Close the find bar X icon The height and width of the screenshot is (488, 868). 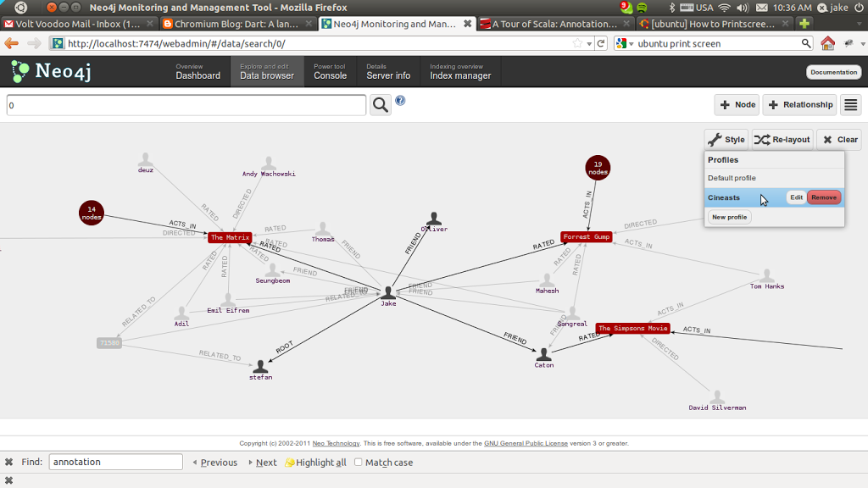[x=8, y=462]
